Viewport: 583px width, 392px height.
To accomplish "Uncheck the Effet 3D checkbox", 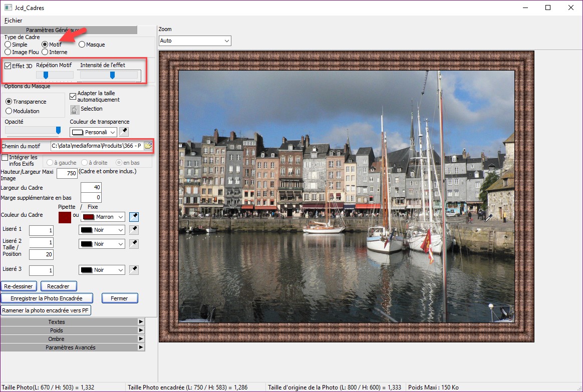I will coord(8,66).
